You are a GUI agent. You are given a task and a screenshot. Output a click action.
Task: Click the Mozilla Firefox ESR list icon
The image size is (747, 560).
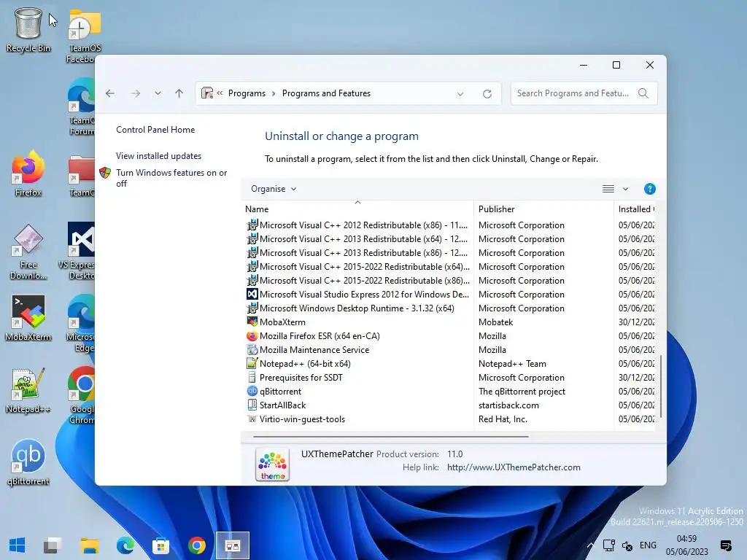point(252,335)
